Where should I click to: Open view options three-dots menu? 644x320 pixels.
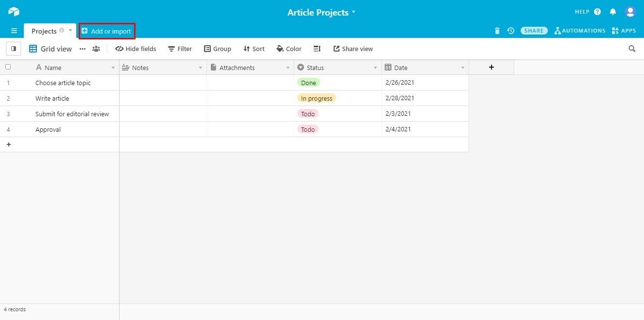83,49
